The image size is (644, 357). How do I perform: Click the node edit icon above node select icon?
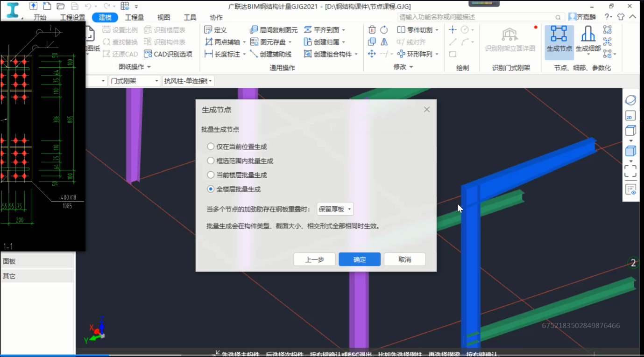pos(608,30)
